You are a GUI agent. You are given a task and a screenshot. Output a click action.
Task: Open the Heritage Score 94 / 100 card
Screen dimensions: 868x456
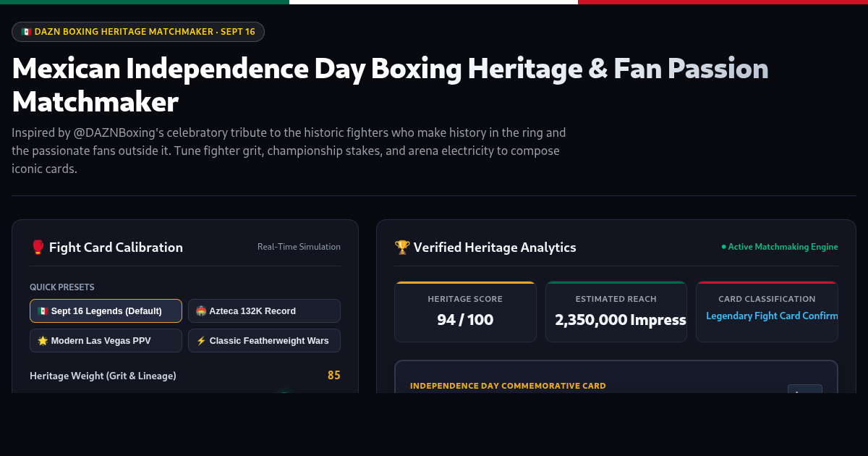tap(465, 312)
